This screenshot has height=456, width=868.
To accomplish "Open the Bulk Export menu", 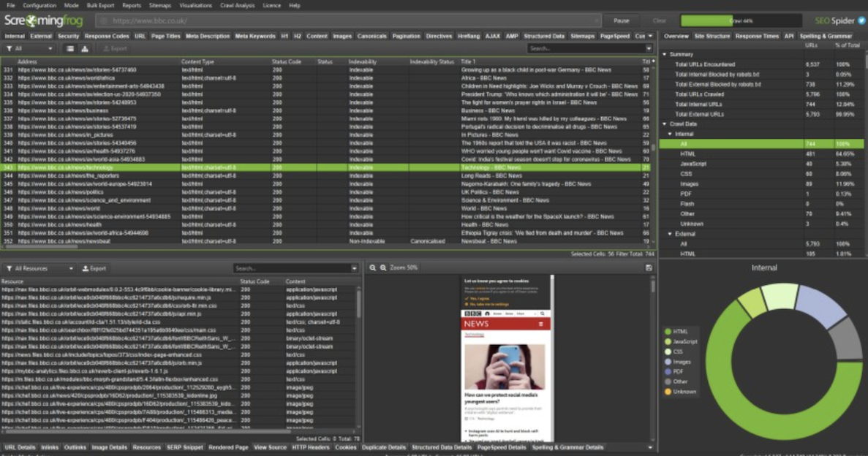I will pos(101,5).
